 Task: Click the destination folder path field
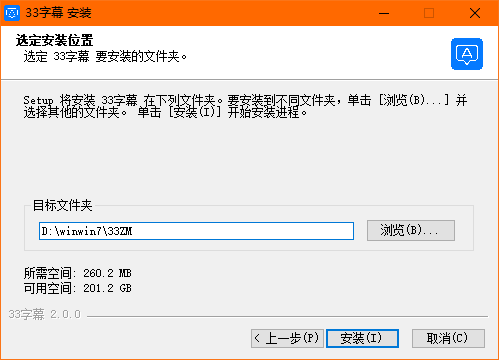[196, 231]
